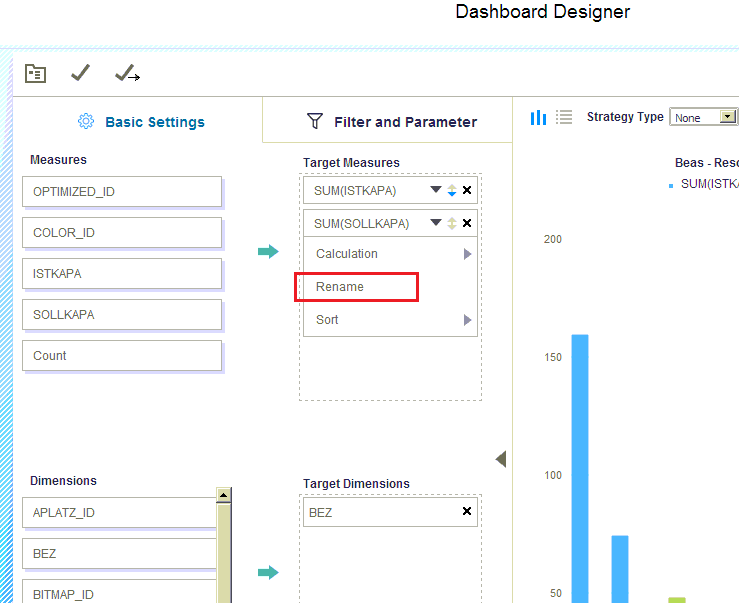Screen dimensions: 739x605
Task: Click the checkmark-with-arrow toolbar icon
Action: pyautogui.click(x=127, y=73)
